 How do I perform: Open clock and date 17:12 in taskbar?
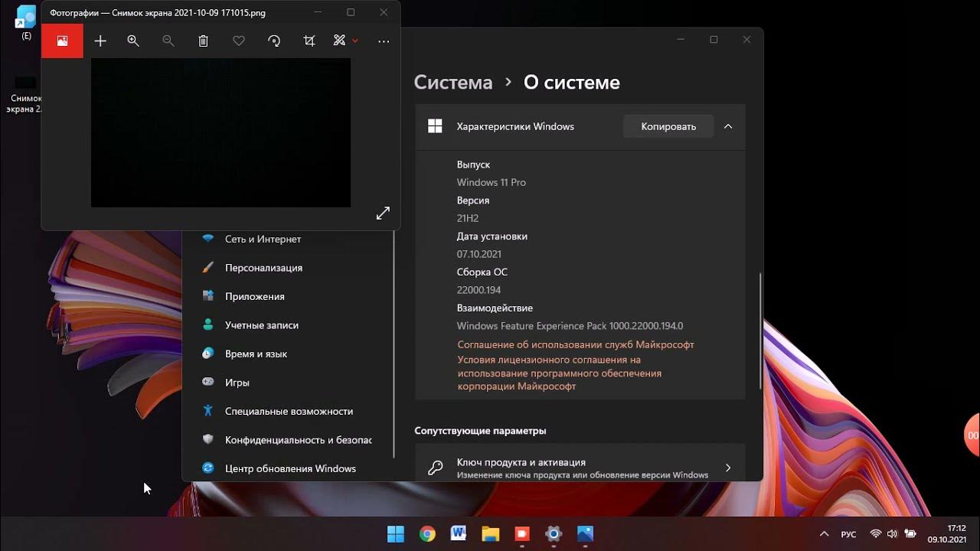(x=947, y=533)
